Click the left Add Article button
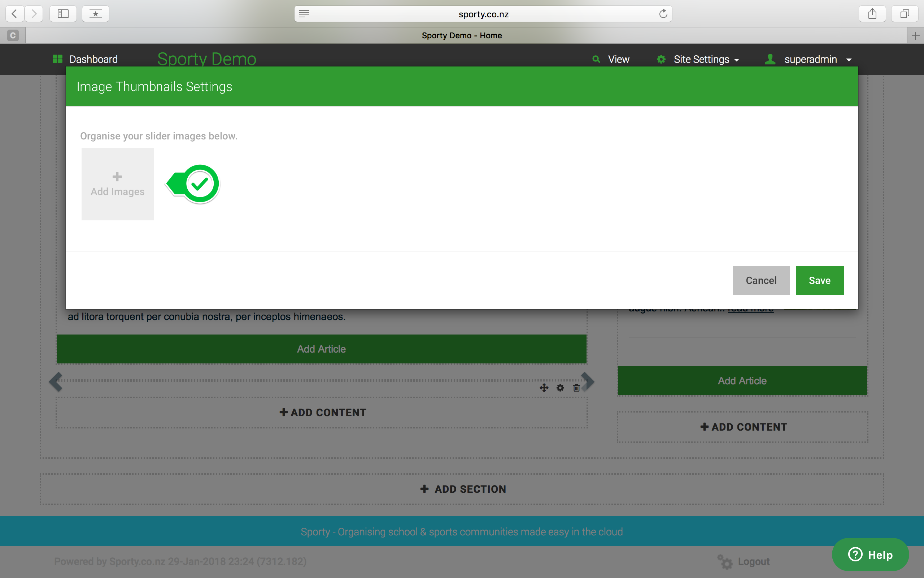924x578 pixels. 322,349
